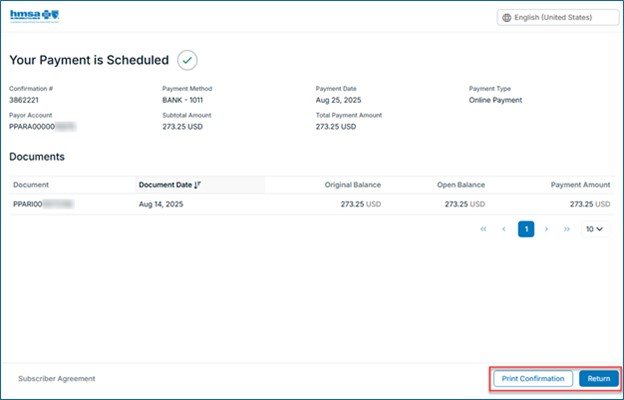The image size is (624, 400).
Task: Click the Print Confirmation button
Action: [533, 379]
